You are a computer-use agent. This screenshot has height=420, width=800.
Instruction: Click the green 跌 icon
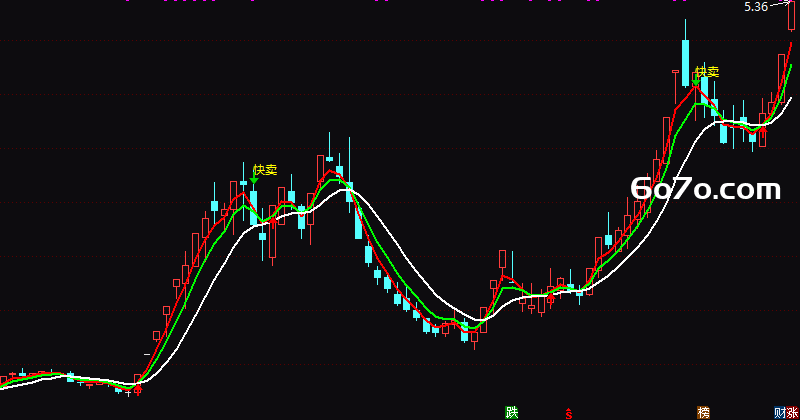511,412
